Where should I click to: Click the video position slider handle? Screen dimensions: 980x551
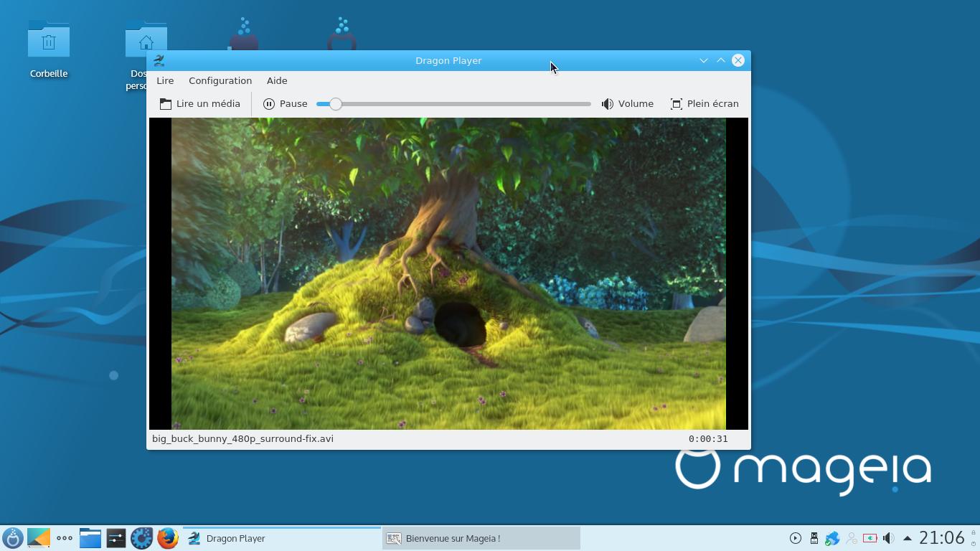[x=335, y=104]
